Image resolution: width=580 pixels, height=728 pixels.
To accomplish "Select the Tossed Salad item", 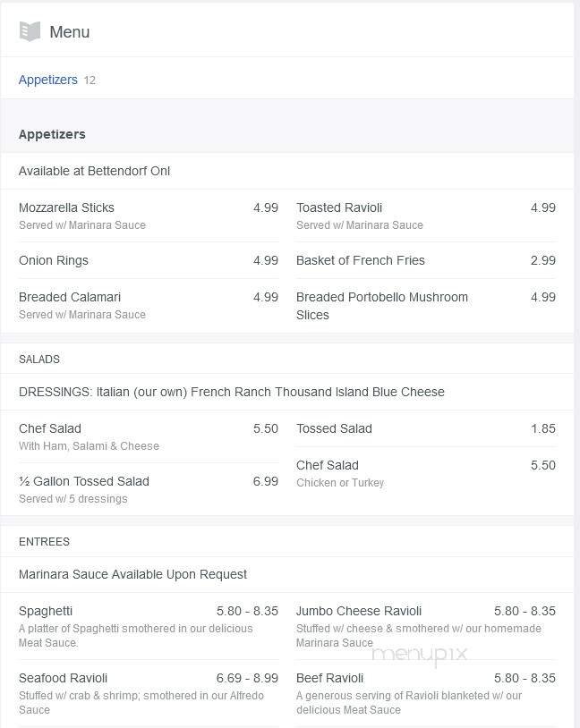I will tap(334, 428).
